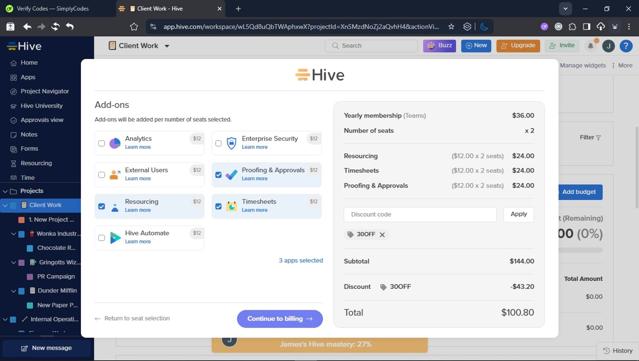The width and height of the screenshot is (639, 361).
Task: Click the Invite button
Action: point(562,46)
